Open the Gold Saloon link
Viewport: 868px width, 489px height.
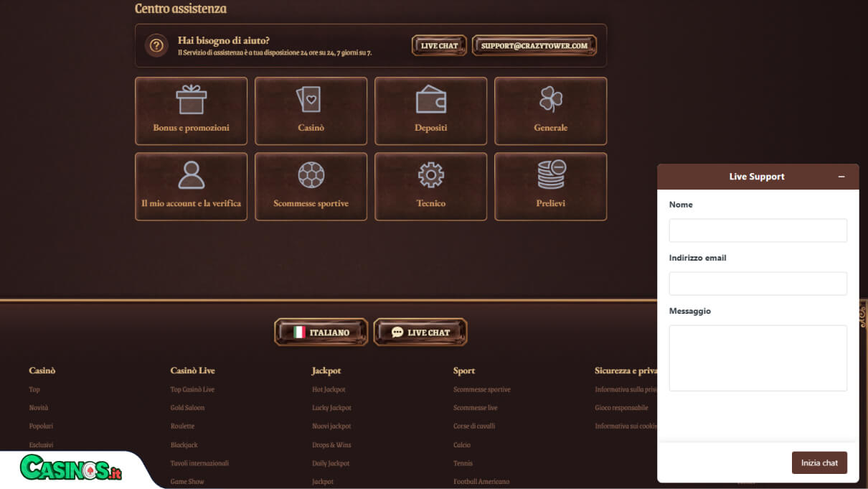tap(187, 408)
